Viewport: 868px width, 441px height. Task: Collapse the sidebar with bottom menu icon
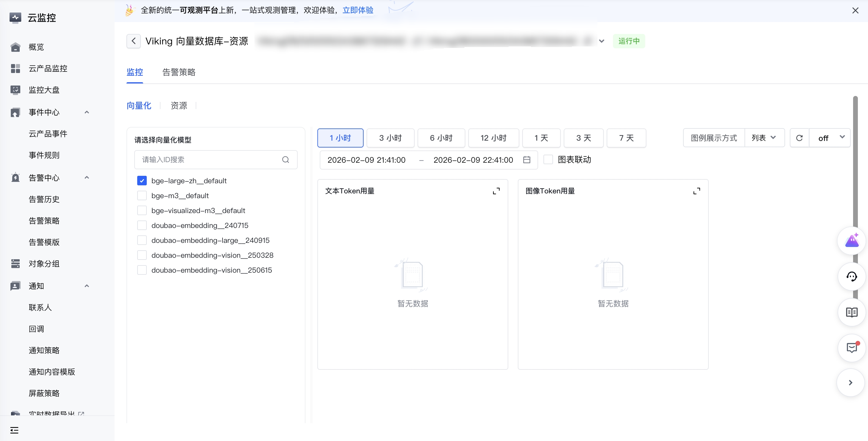coord(14,430)
